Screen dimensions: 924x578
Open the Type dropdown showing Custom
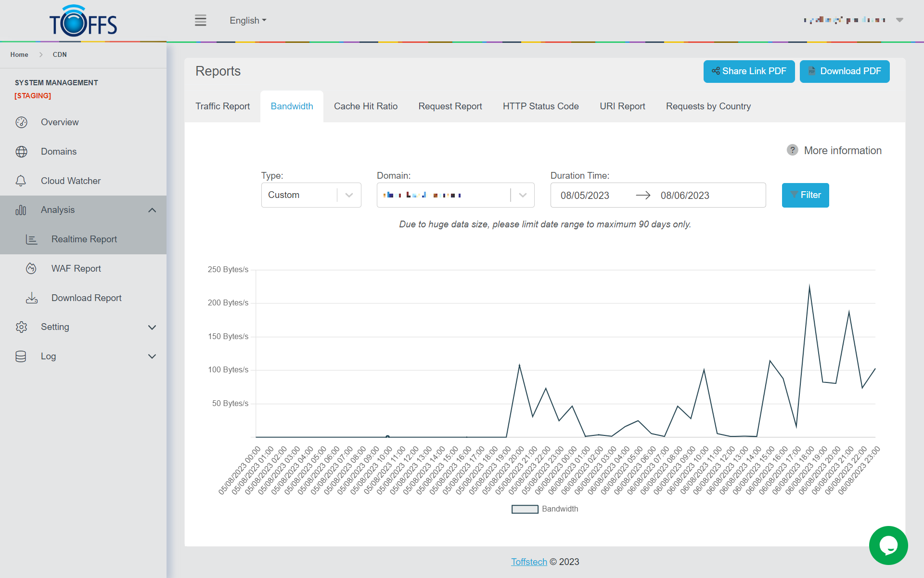coord(311,195)
